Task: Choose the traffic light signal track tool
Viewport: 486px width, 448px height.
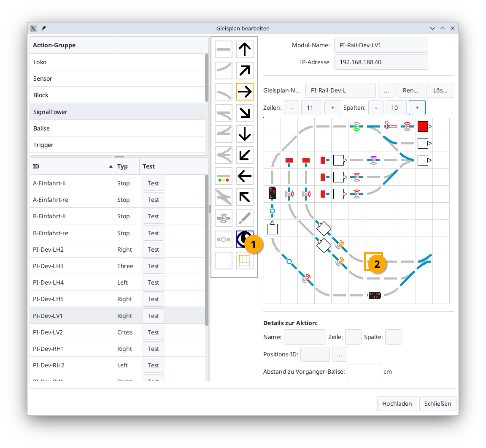Action: coord(224,176)
